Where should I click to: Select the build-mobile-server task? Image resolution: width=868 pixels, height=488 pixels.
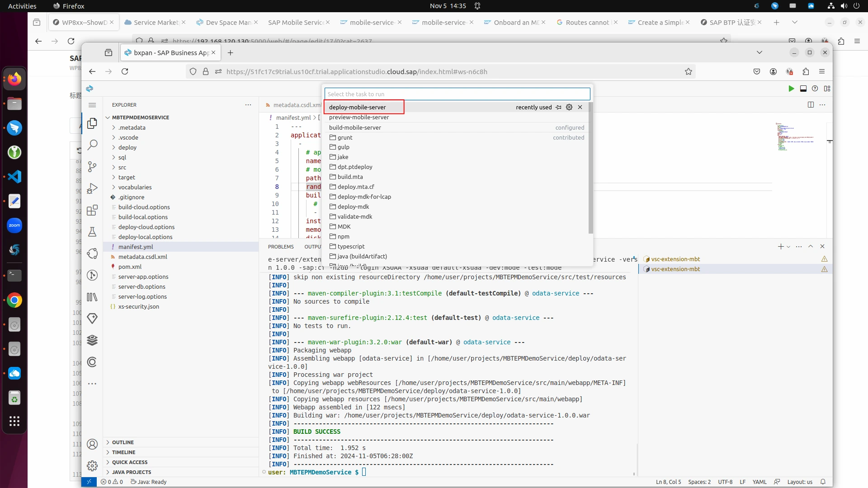pyautogui.click(x=456, y=127)
